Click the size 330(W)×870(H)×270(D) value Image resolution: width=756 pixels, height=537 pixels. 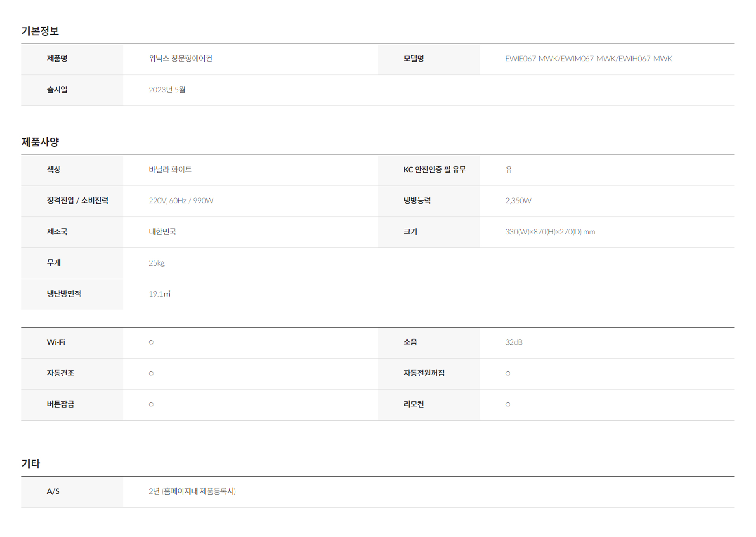pos(550,232)
